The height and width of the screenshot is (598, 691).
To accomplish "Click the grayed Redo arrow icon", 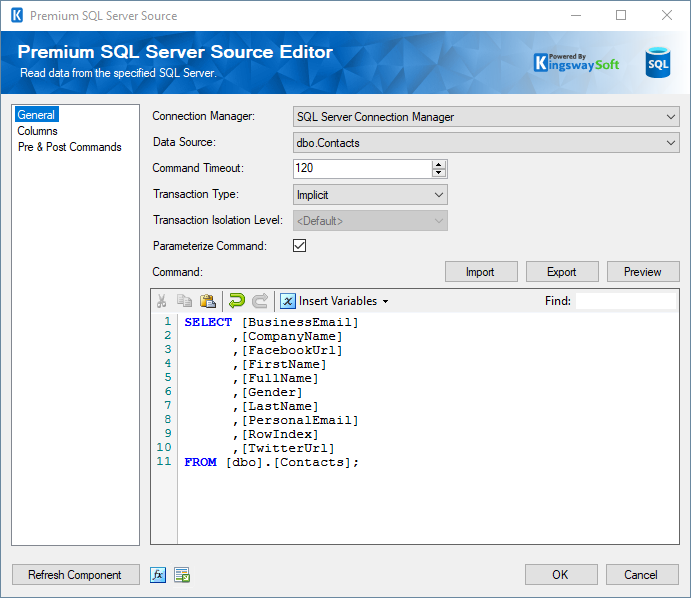I will click(260, 301).
